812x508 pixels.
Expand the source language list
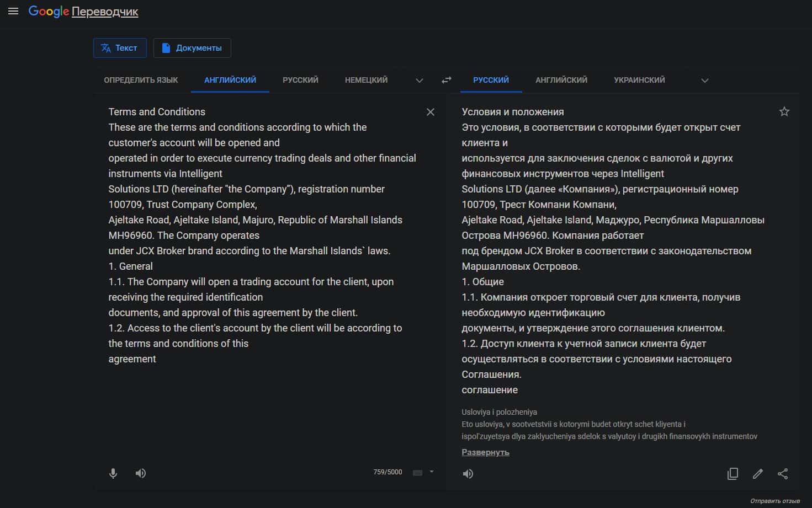pos(420,81)
